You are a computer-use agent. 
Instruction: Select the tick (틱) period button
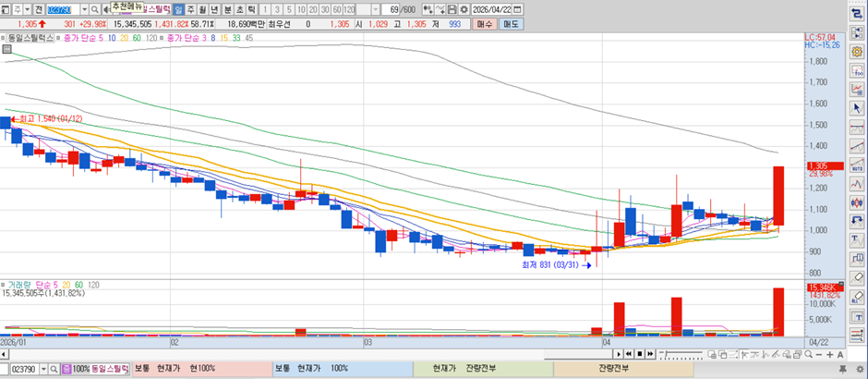[x=251, y=9]
